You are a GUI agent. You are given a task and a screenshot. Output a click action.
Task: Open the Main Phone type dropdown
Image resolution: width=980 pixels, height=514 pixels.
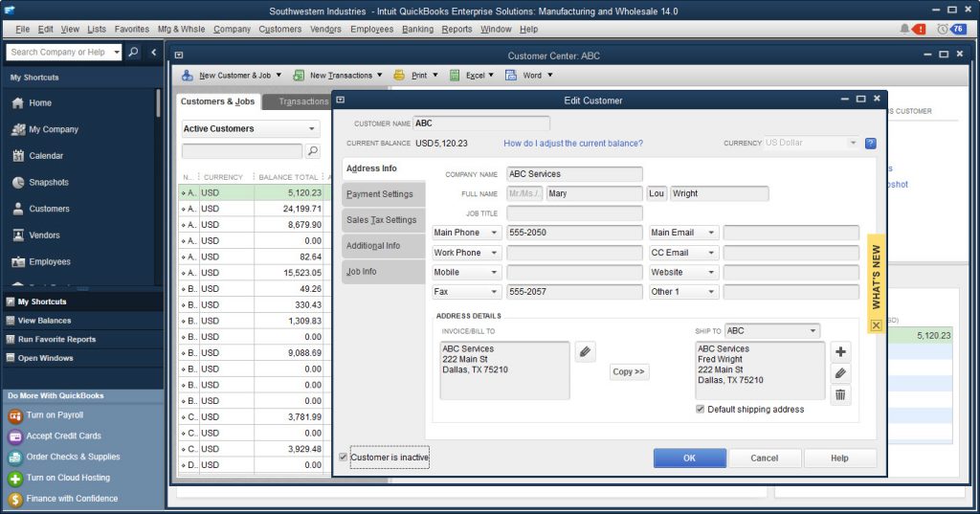click(x=467, y=233)
